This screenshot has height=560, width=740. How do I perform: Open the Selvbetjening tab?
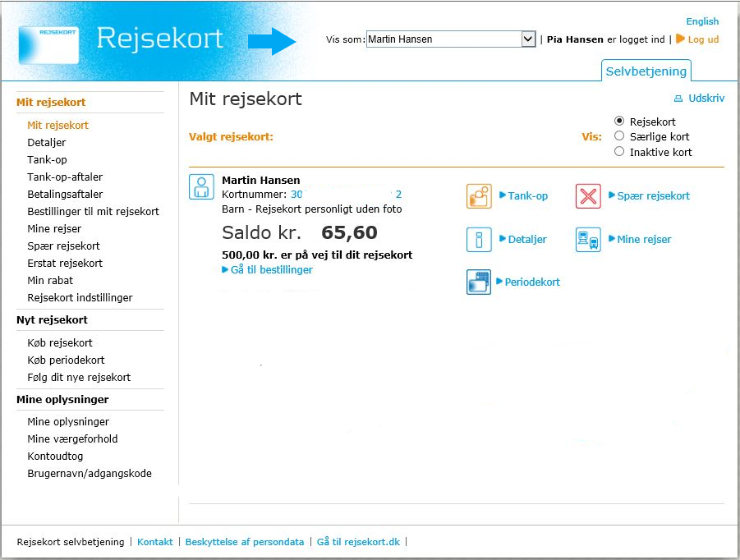[x=646, y=71]
